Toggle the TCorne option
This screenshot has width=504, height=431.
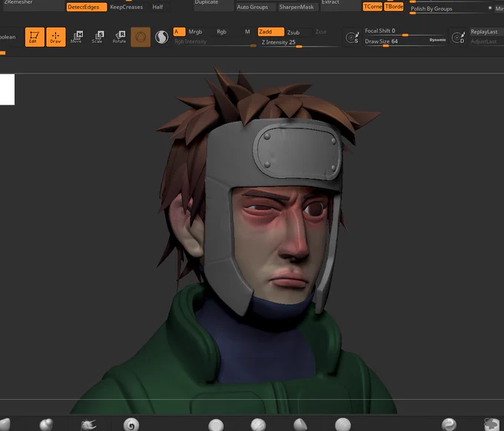pyautogui.click(x=372, y=7)
